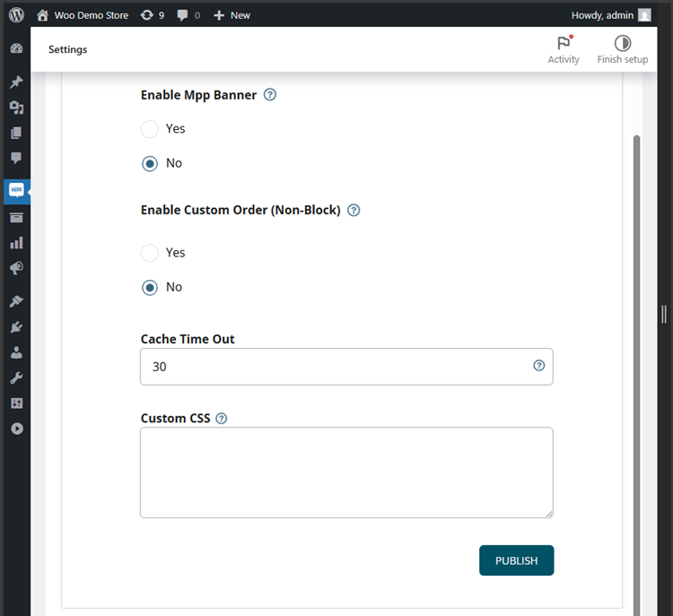Open the Pages icon in sidebar
The image size is (673, 616).
16,133
